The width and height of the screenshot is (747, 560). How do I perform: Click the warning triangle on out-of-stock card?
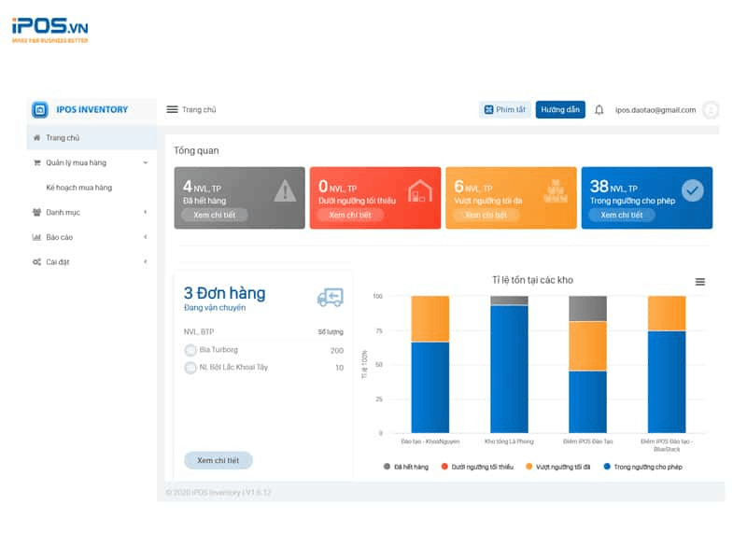285,191
